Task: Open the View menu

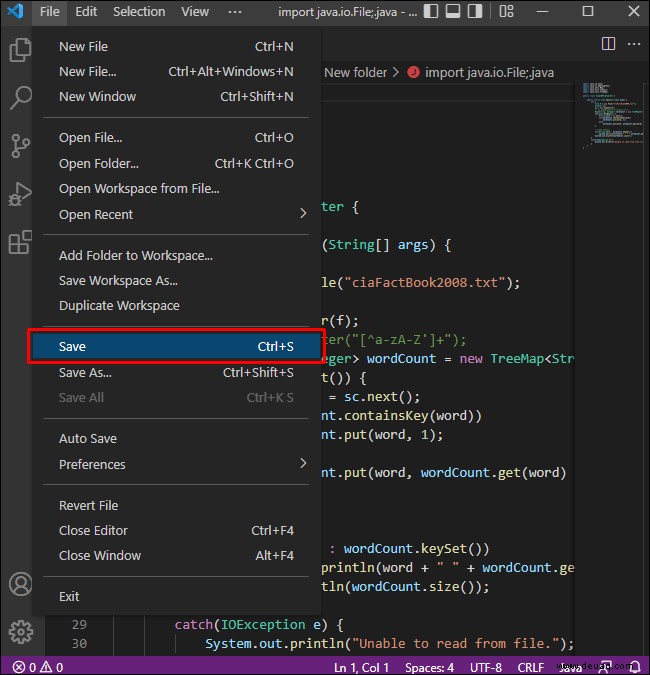Action: (x=195, y=11)
